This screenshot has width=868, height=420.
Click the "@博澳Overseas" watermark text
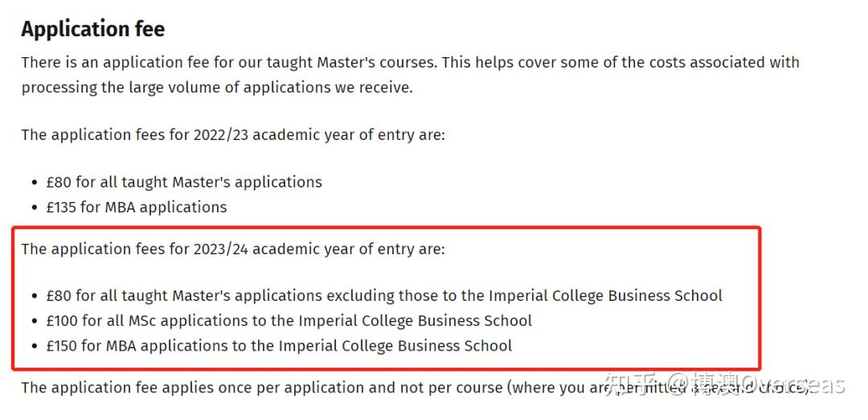coord(755,385)
